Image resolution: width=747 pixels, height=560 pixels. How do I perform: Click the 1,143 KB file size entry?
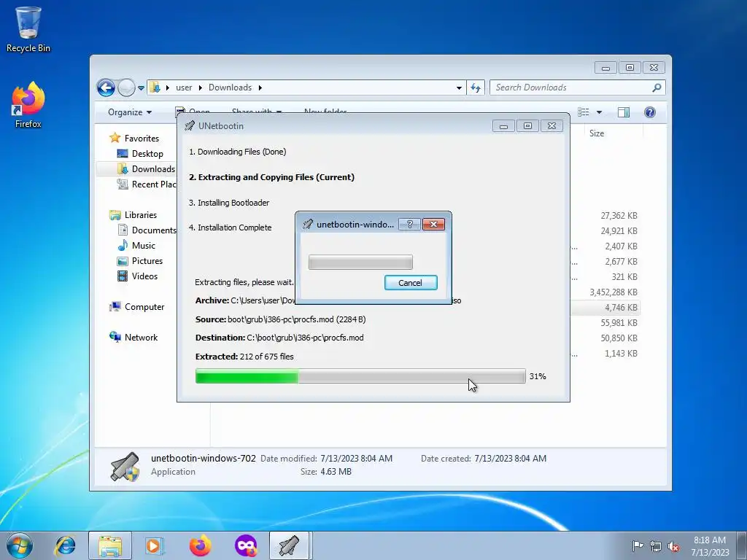coord(621,354)
